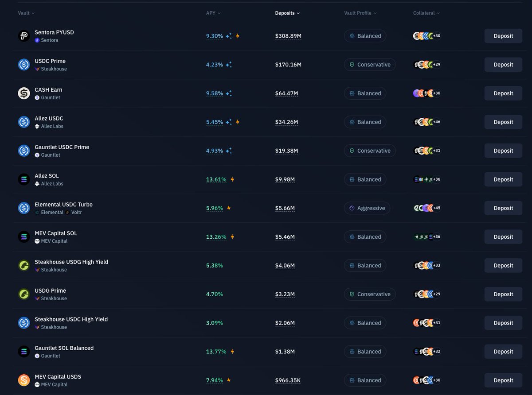Image resolution: width=532 pixels, height=395 pixels.
Task: Click the 4.70% APY value
Action: coord(215,294)
